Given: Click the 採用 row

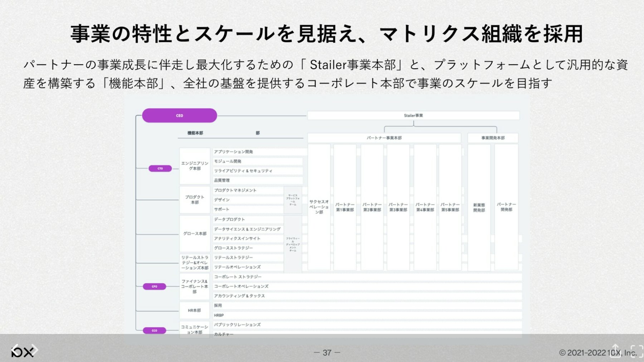Looking at the screenshot, I should 367,305.
